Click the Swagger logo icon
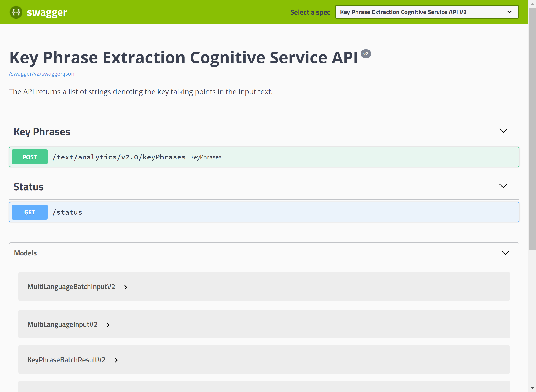Image resolution: width=536 pixels, height=392 pixels. pyautogui.click(x=16, y=12)
